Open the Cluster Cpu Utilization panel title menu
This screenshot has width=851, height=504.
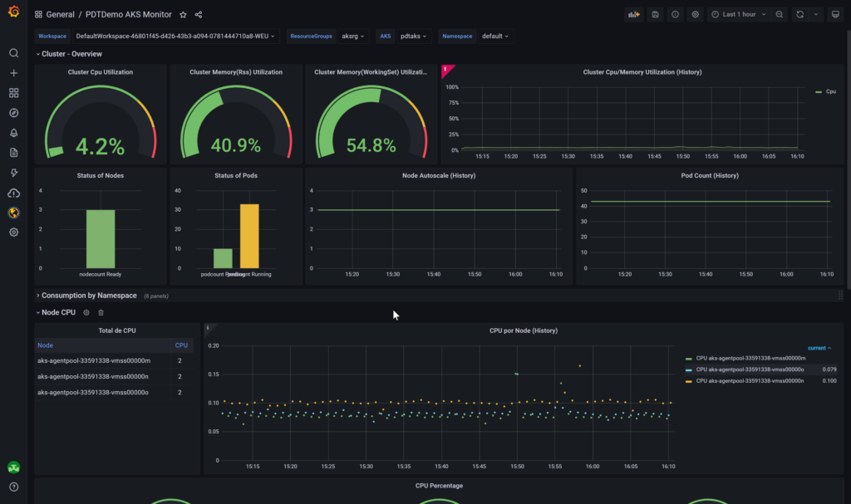coord(100,72)
